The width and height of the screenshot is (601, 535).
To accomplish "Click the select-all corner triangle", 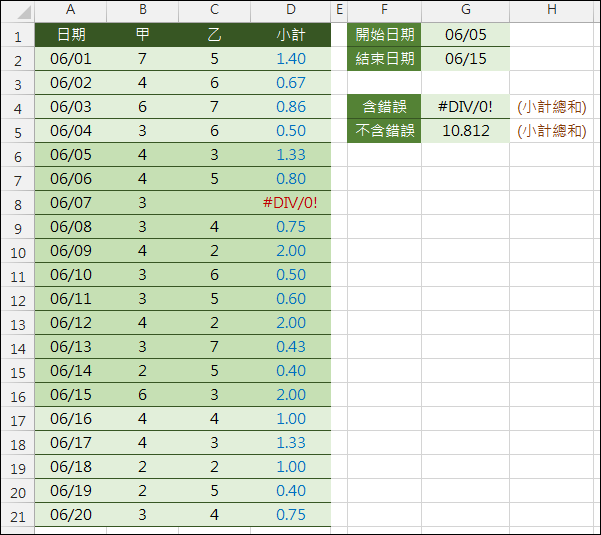I will tap(23, 12).
